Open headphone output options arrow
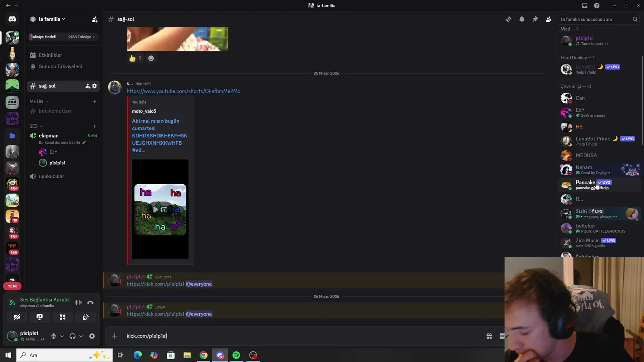 [81, 336]
